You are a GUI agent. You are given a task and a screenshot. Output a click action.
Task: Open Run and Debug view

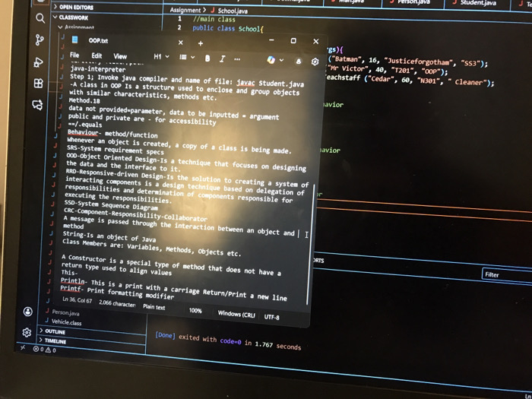pos(38,62)
